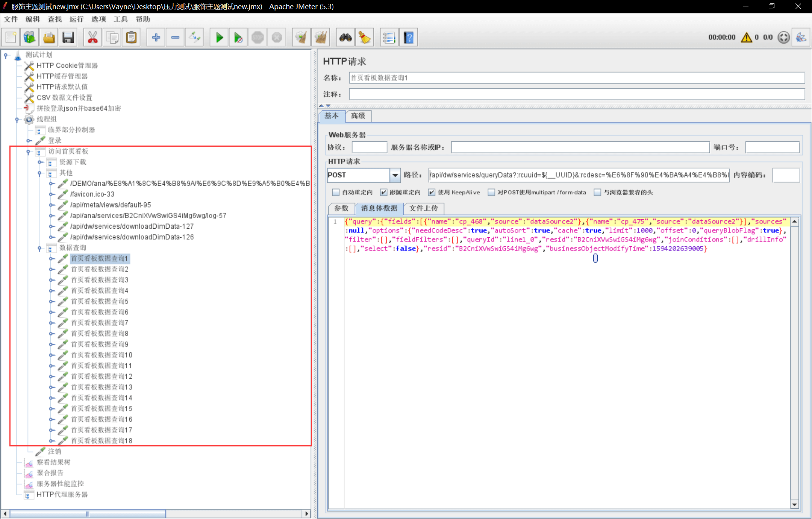Select 首页看板数据查询5 in tree
Image resolution: width=812 pixels, height=519 pixels.
click(x=100, y=302)
